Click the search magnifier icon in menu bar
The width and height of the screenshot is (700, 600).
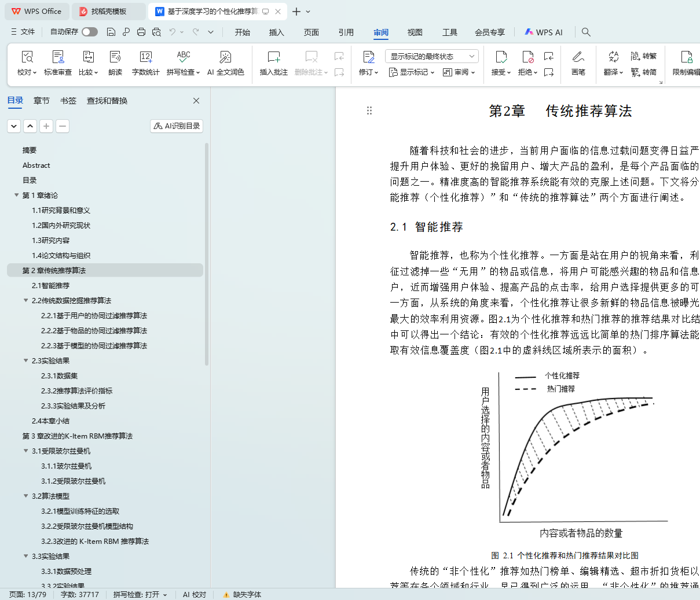[x=586, y=32]
